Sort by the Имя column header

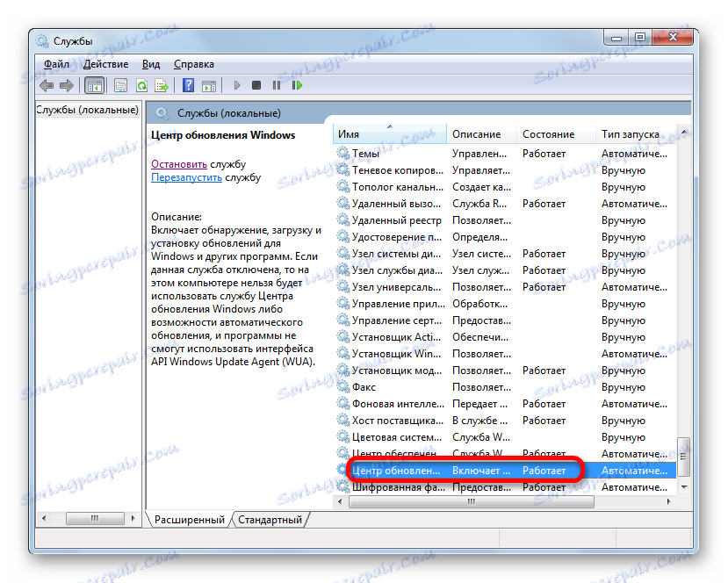coord(390,134)
